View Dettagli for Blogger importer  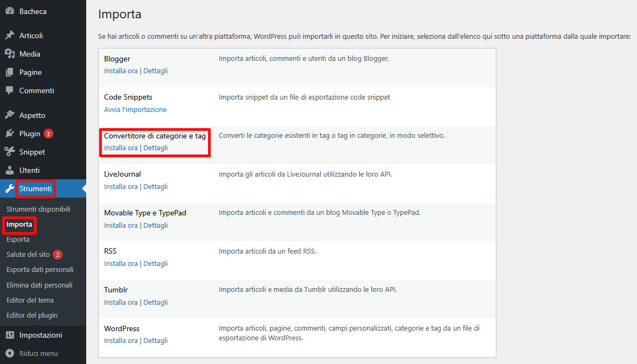156,71
